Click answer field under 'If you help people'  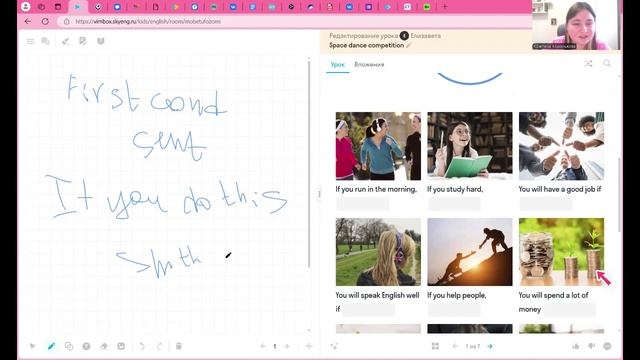pyautogui.click(x=454, y=309)
